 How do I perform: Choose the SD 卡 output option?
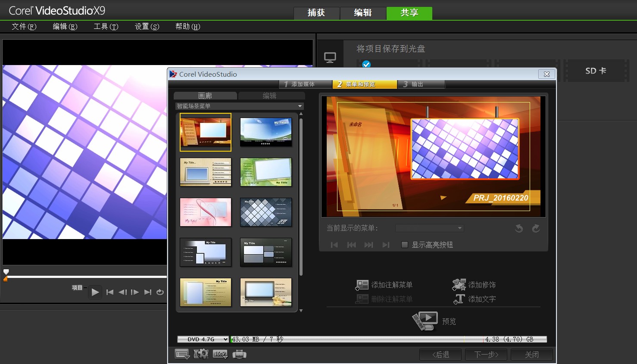[596, 71]
